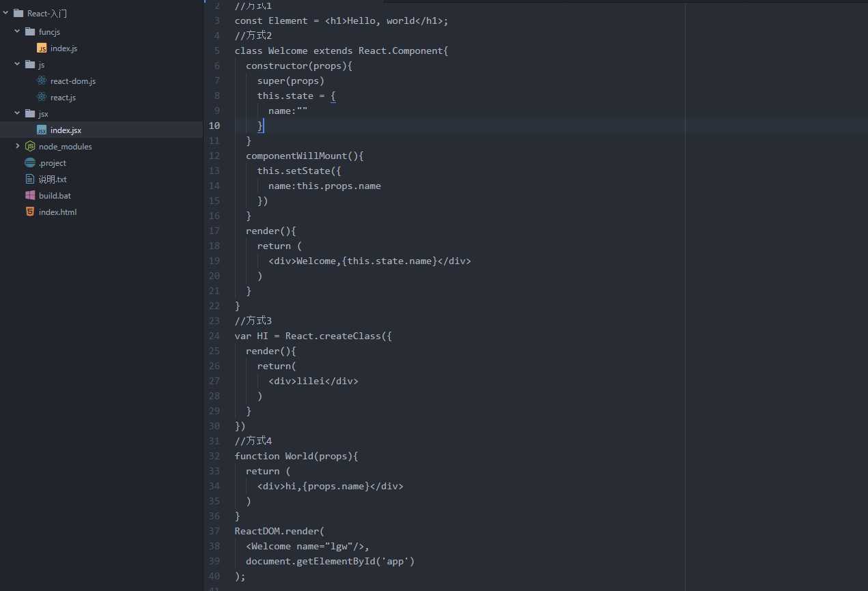Open the react.js file
868x591 pixels.
(x=63, y=98)
